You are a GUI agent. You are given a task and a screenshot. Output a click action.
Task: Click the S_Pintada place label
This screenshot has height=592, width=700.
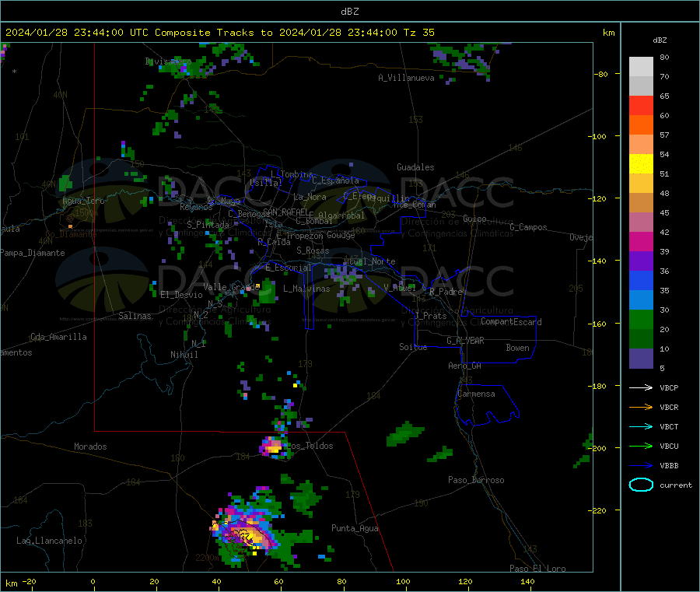tap(208, 225)
